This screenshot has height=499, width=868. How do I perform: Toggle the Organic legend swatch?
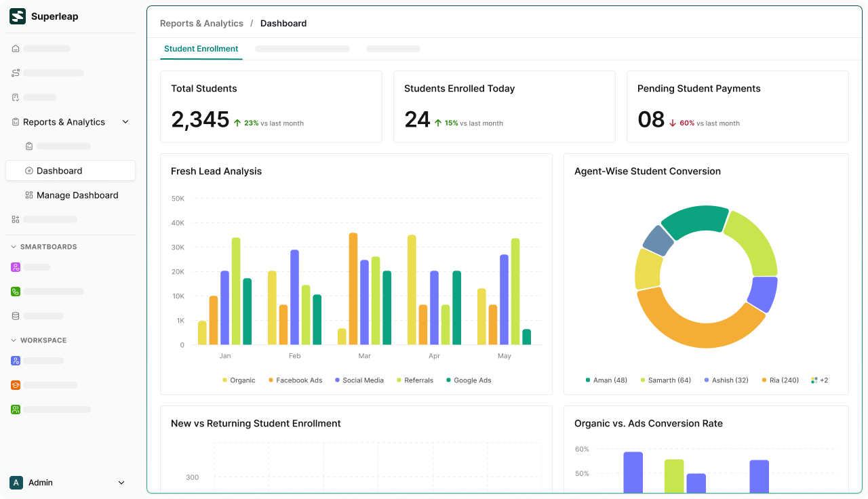224,380
